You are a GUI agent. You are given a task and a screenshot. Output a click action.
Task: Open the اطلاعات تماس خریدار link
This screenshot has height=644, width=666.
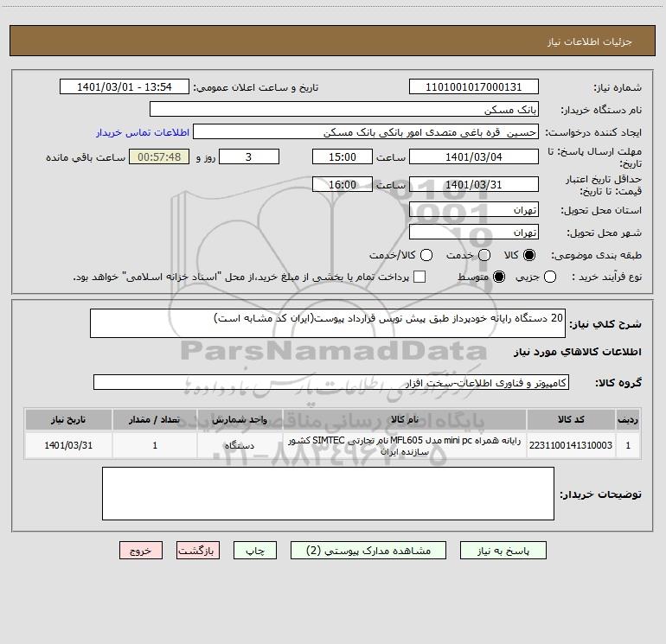(x=143, y=132)
